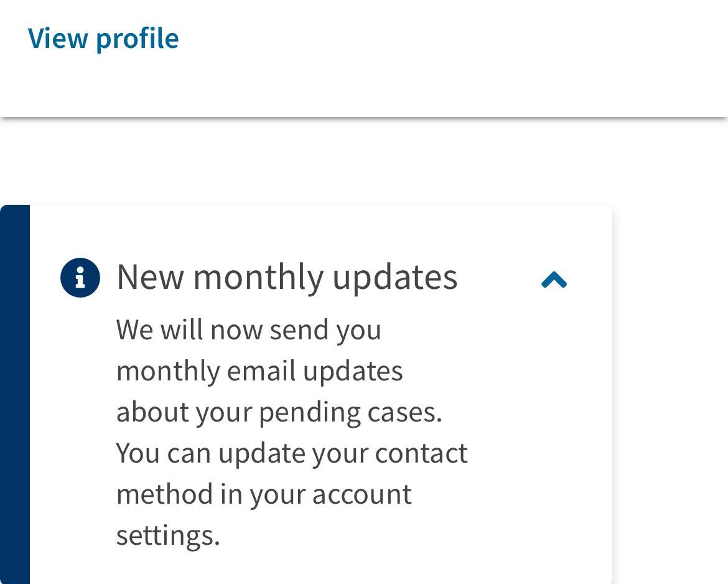The image size is (728, 584).
Task: Click the 'monthly email updates' text line
Action: coord(259,371)
